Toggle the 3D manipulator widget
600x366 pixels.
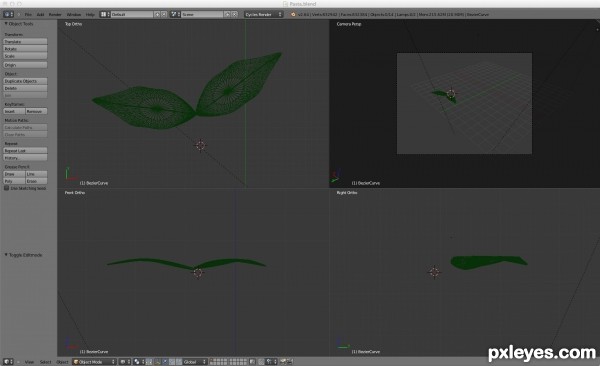point(158,362)
